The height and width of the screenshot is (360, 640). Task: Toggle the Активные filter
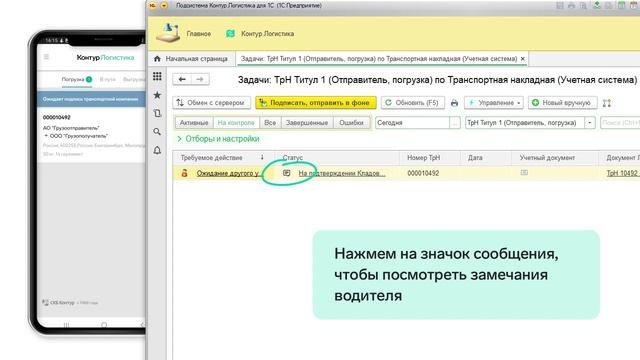click(x=194, y=122)
